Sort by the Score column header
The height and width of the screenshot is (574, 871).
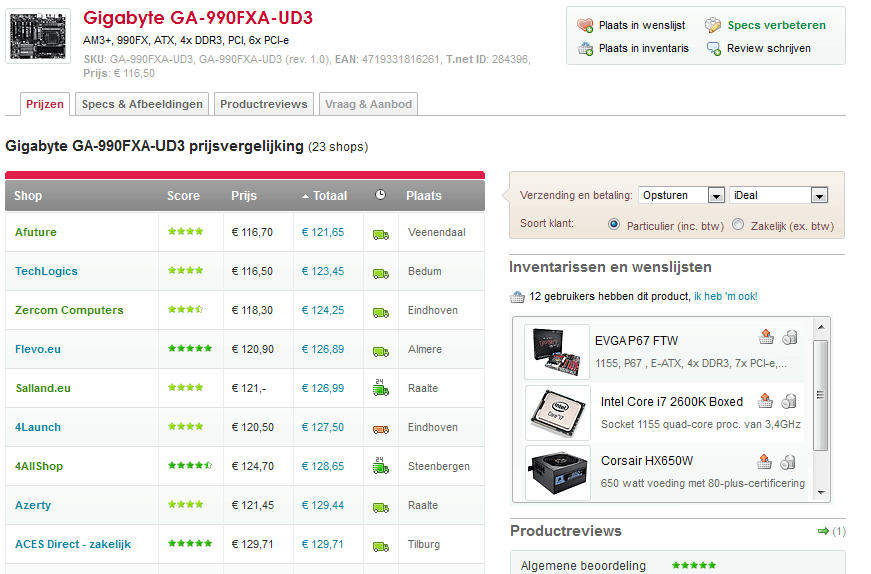click(x=183, y=196)
